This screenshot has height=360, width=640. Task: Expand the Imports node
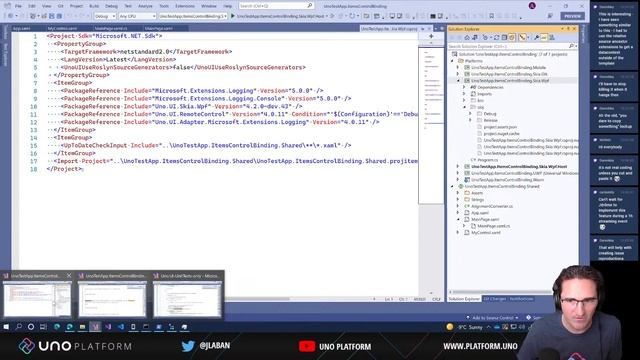click(x=464, y=94)
